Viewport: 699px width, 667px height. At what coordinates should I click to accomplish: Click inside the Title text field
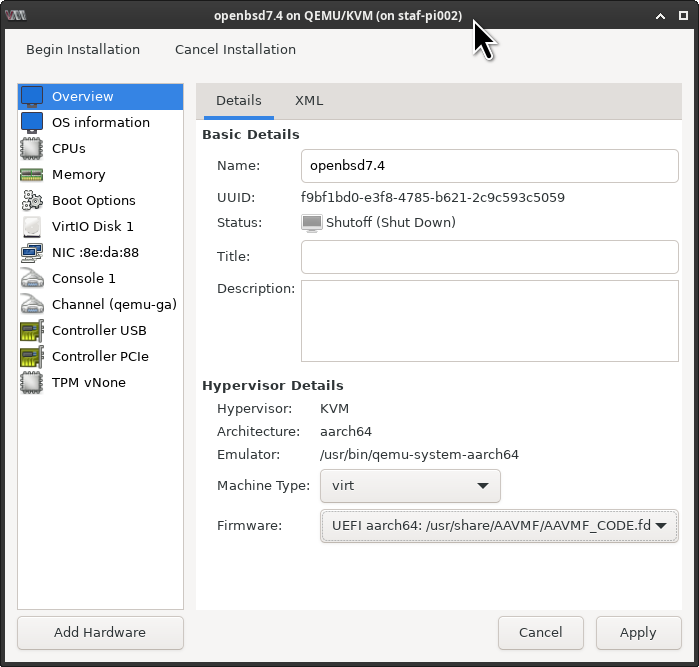[x=489, y=257]
